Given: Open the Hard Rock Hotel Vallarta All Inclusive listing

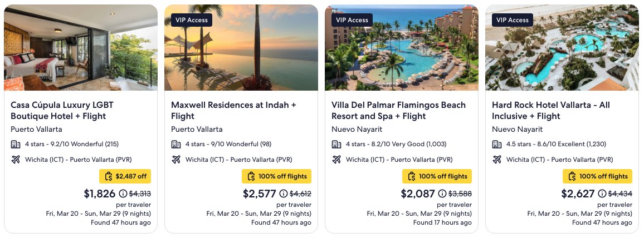Looking at the screenshot, I should tap(551, 111).
